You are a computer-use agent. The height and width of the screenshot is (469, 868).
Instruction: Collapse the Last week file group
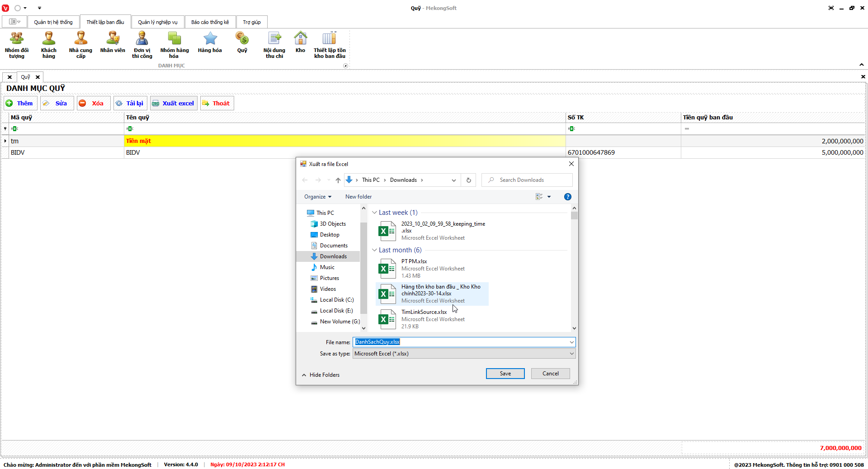pyautogui.click(x=374, y=213)
